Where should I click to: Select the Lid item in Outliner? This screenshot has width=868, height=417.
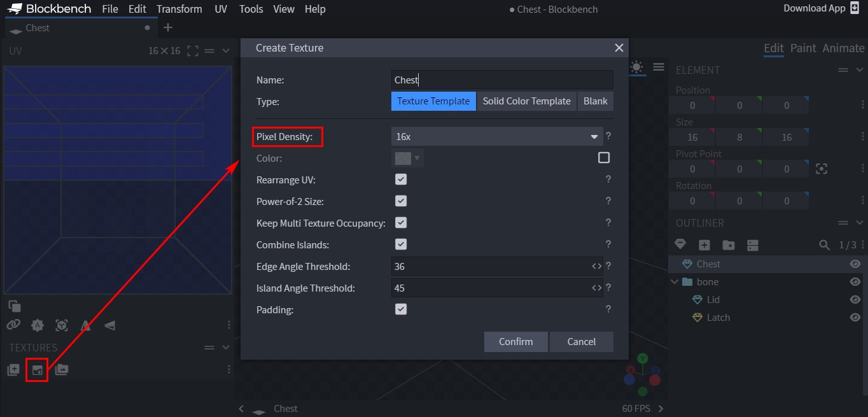[x=713, y=300]
